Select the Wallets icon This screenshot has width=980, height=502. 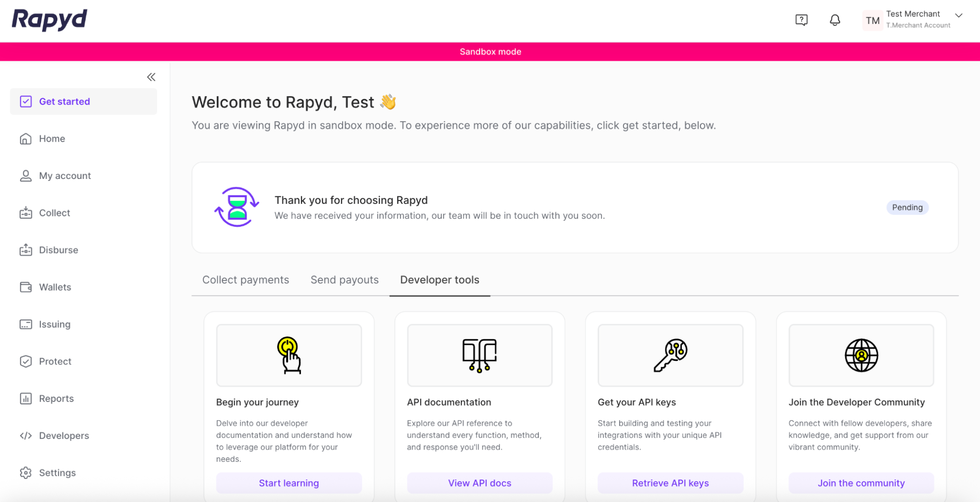click(x=25, y=287)
